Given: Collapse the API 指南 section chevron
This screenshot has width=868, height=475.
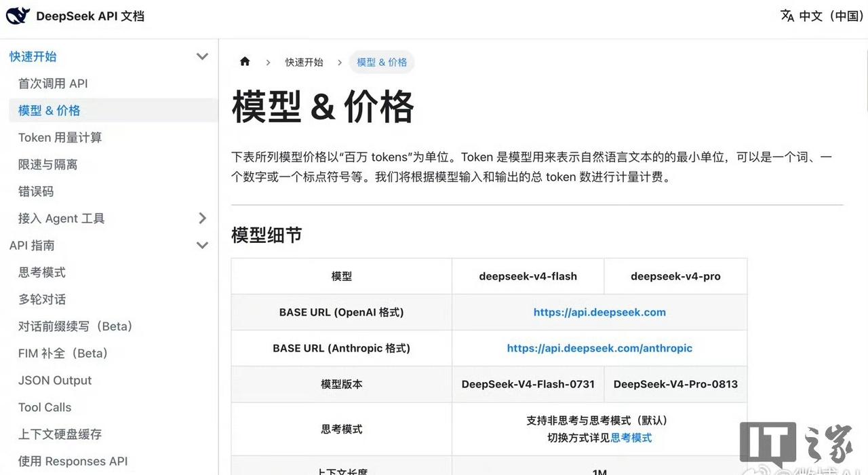Looking at the screenshot, I should (x=202, y=245).
